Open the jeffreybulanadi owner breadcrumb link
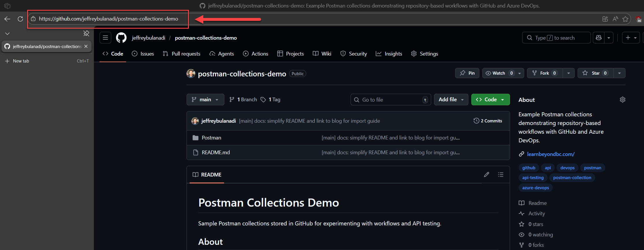 (x=148, y=38)
